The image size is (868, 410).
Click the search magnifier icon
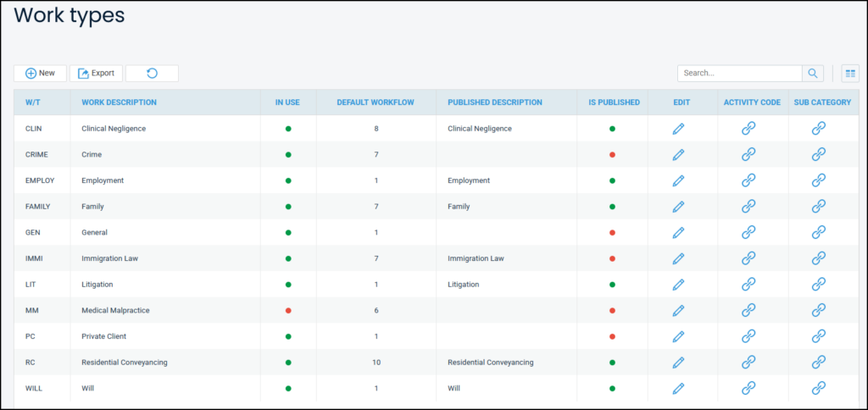point(813,74)
